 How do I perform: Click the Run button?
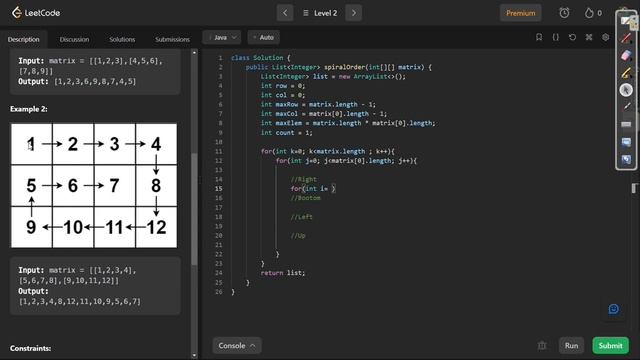pos(571,346)
